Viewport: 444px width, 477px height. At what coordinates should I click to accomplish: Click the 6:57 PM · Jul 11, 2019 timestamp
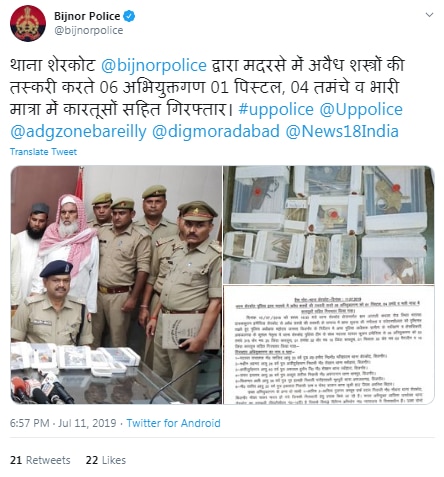(63, 423)
